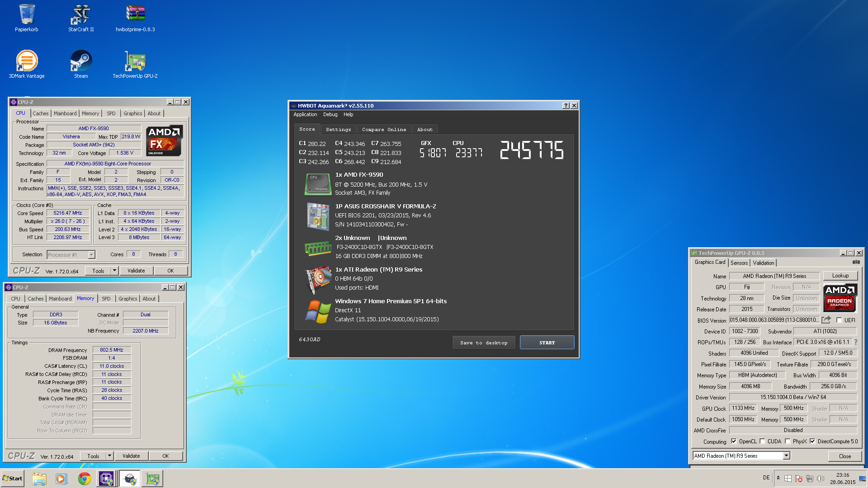Click OK in the lower CPU-Z window
The height and width of the screenshot is (488, 868).
[x=165, y=456]
